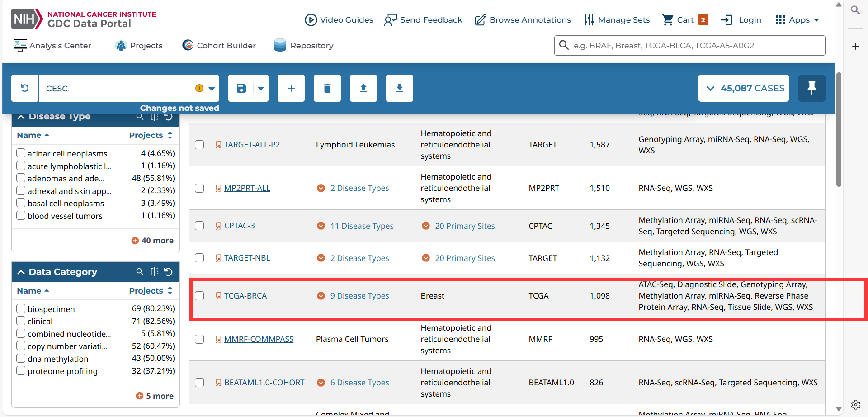Screen dimensions: 868x417
Task: Collapse the Disease Type facet
Action: (21, 117)
